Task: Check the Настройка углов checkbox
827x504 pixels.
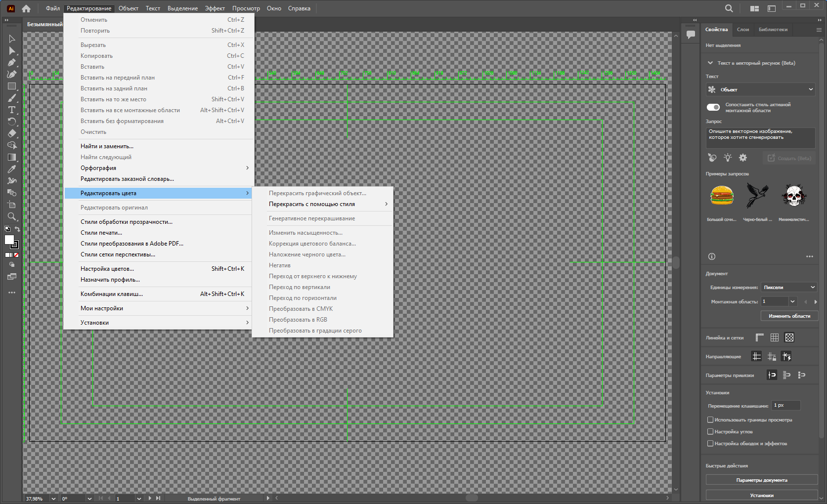Action: coord(710,431)
